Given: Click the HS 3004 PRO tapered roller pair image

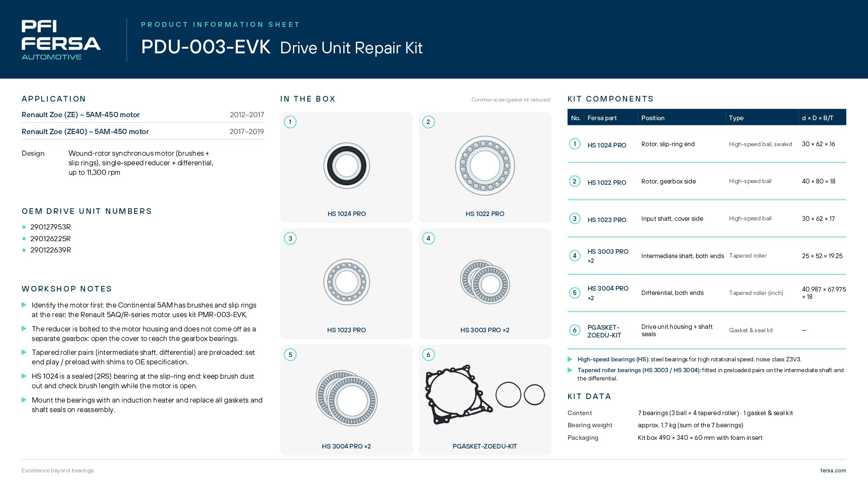Looking at the screenshot, I should point(347,398).
